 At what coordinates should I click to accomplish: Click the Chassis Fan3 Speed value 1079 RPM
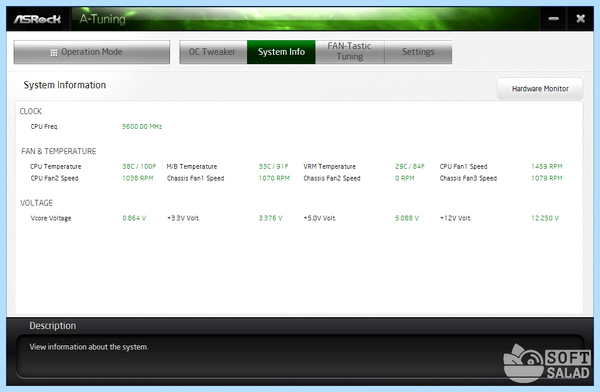(546, 178)
